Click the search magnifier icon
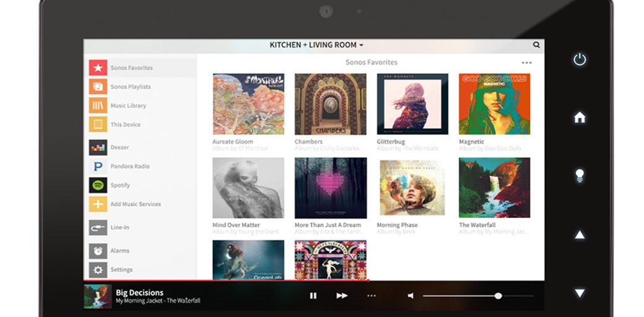 (x=536, y=45)
